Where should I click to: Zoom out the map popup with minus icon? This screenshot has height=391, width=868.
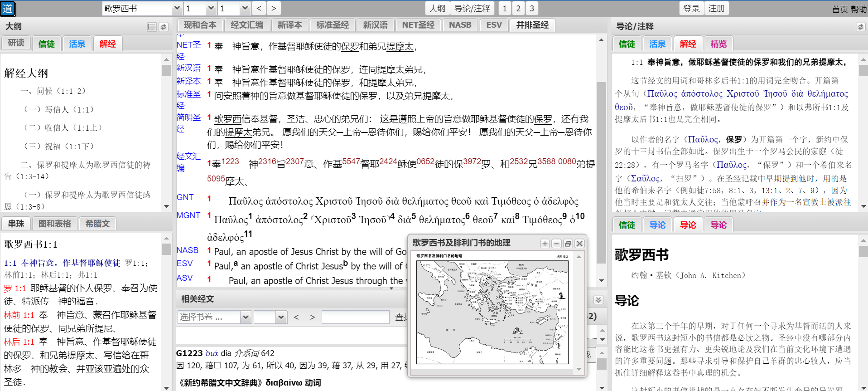(557, 244)
